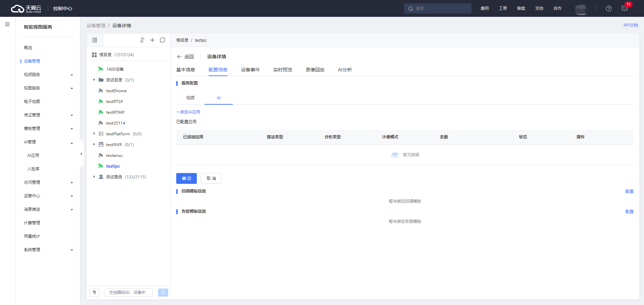
Task: Open the 费用 header menu
Action: tap(485, 8)
